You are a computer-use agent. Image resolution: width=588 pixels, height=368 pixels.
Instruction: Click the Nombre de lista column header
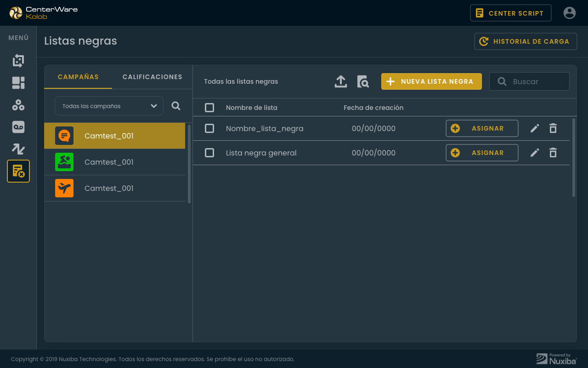252,108
